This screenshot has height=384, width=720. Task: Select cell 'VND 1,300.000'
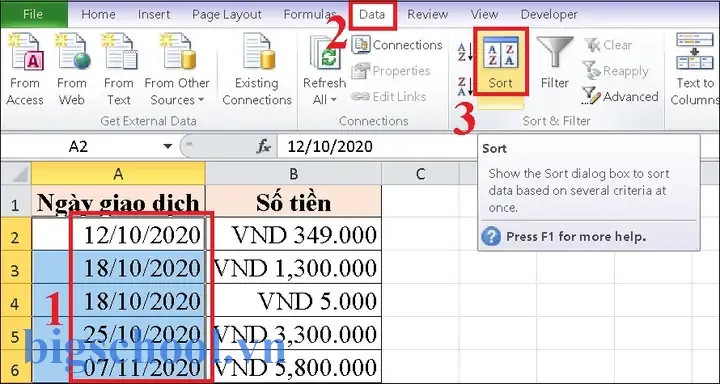pos(293,268)
